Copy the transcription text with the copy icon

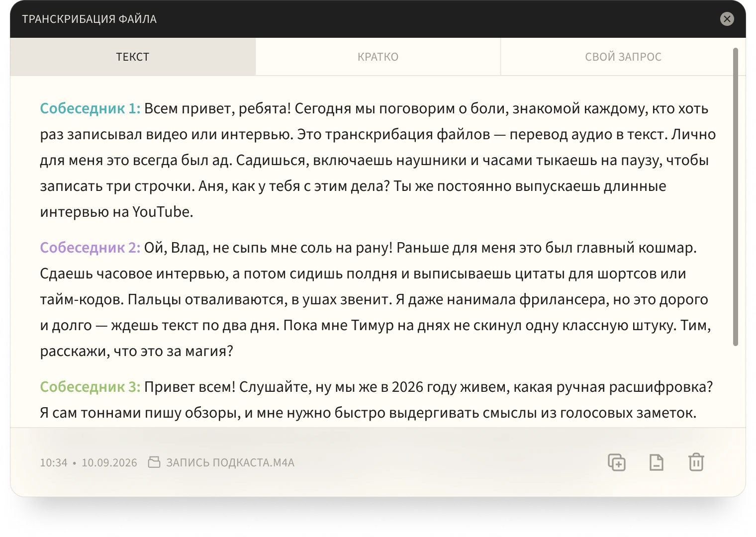tap(617, 462)
